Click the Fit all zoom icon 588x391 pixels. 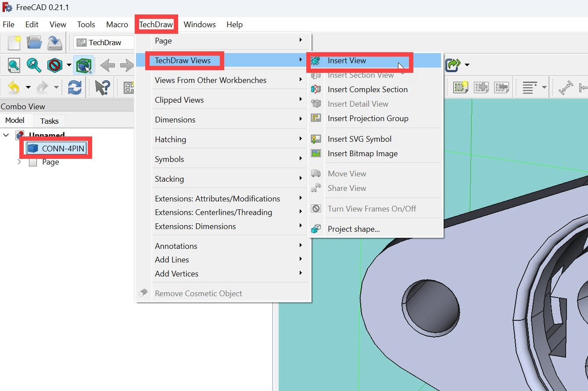coord(14,66)
